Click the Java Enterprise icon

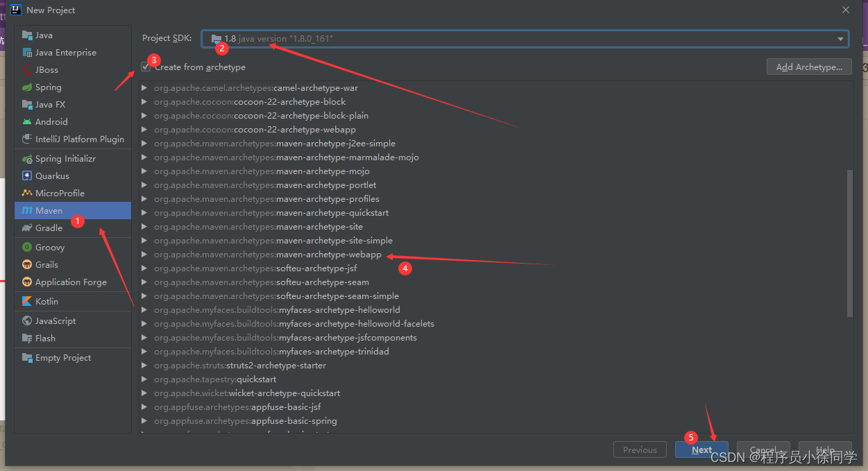[x=27, y=53]
